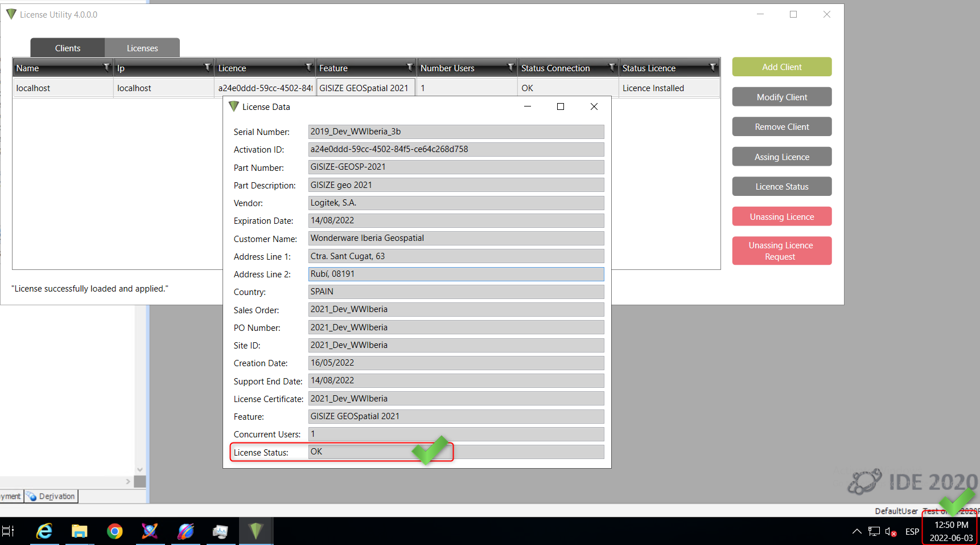
Task: Launch Internet Explorer from the taskbar
Action: click(x=44, y=531)
